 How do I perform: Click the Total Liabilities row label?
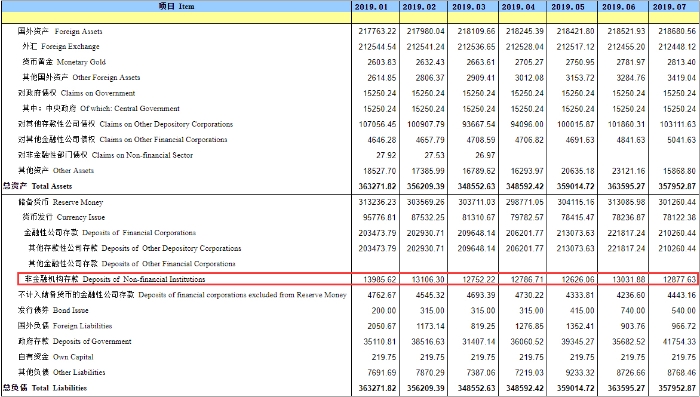click(x=45, y=388)
